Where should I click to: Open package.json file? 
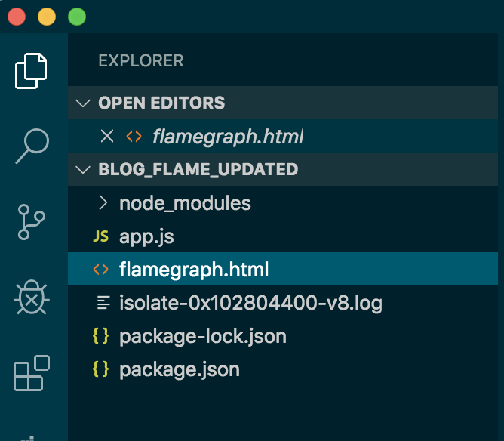283,369
